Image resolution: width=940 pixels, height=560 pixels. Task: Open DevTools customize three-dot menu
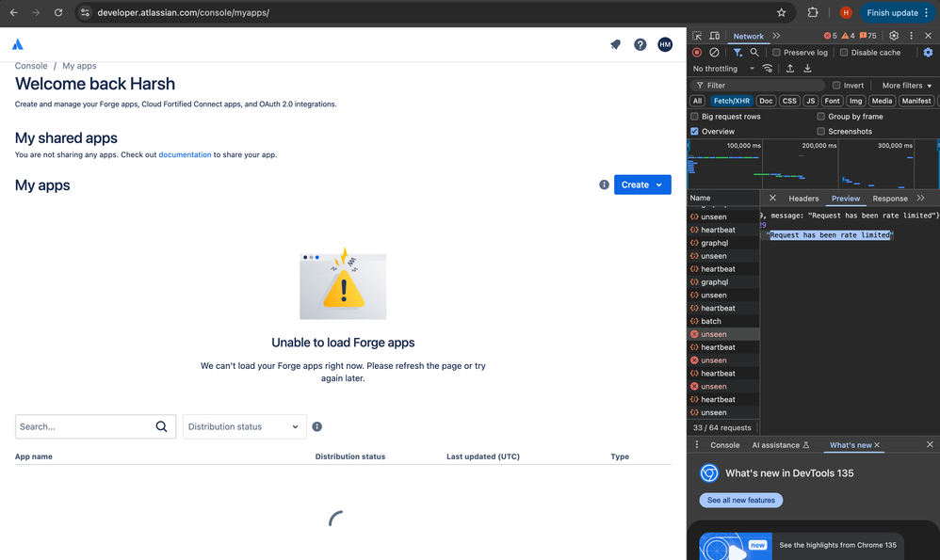coord(911,36)
